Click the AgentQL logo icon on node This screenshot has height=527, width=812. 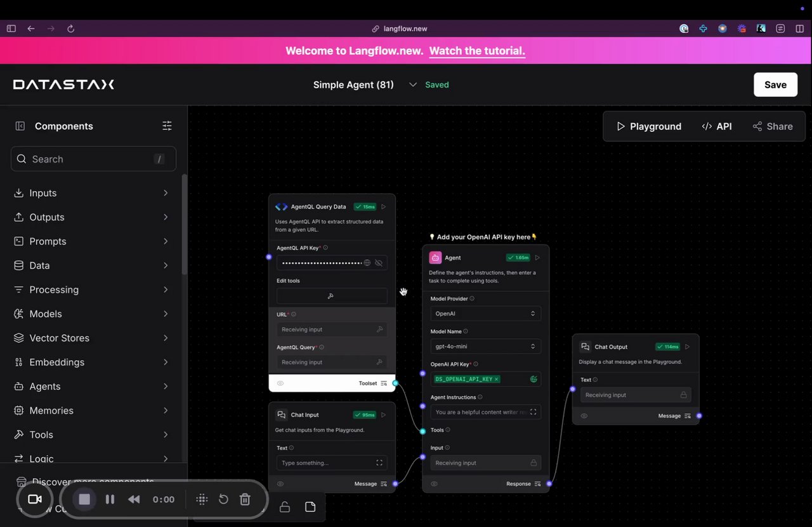click(x=281, y=206)
